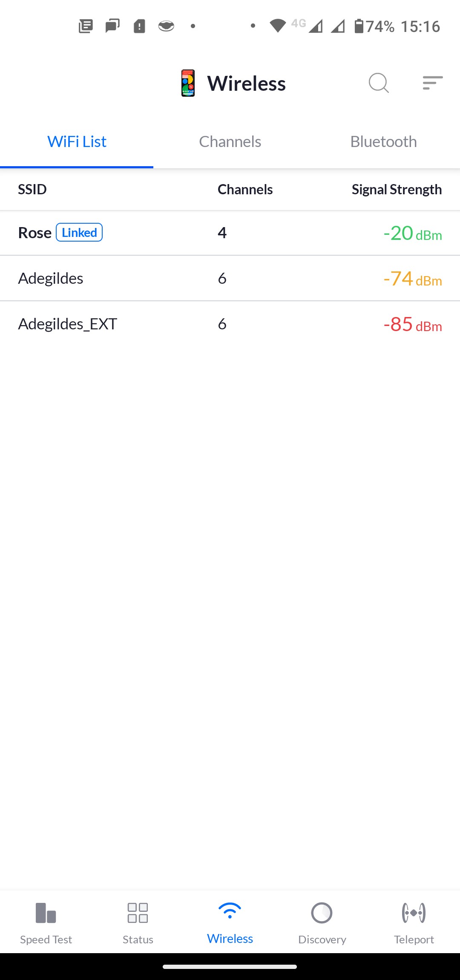
Task: Switch to the Channels tab
Action: pos(230,142)
